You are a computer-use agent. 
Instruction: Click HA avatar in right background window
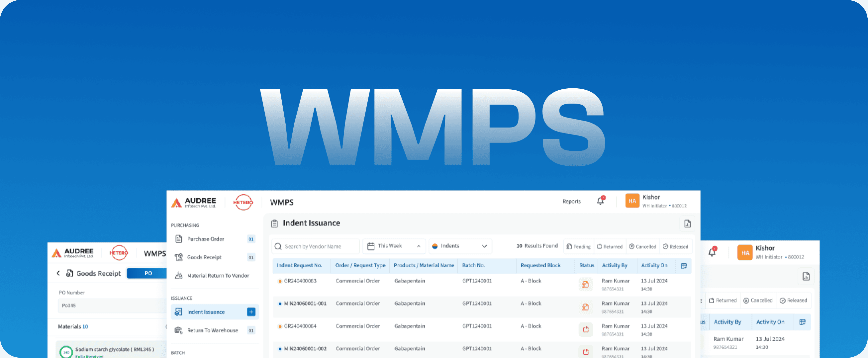[745, 253]
